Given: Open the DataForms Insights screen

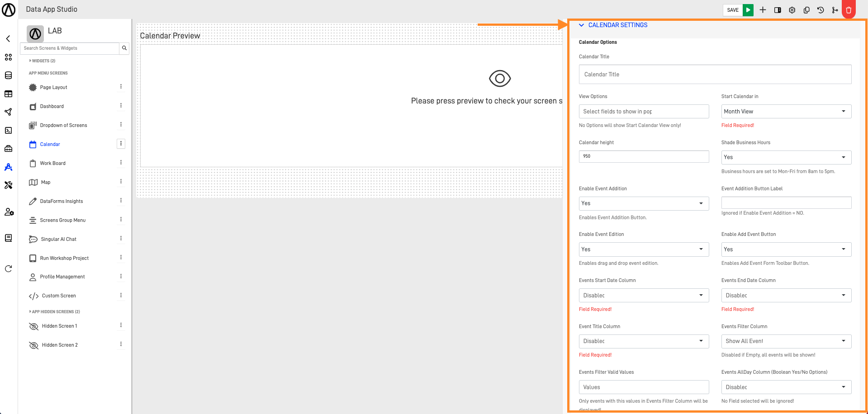Looking at the screenshot, I should (62, 201).
